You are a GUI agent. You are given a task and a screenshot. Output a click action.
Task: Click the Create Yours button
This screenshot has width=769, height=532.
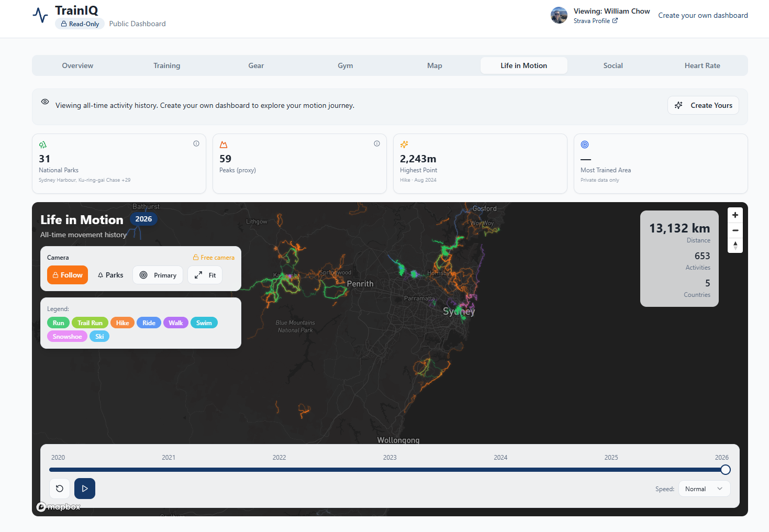[x=703, y=105]
